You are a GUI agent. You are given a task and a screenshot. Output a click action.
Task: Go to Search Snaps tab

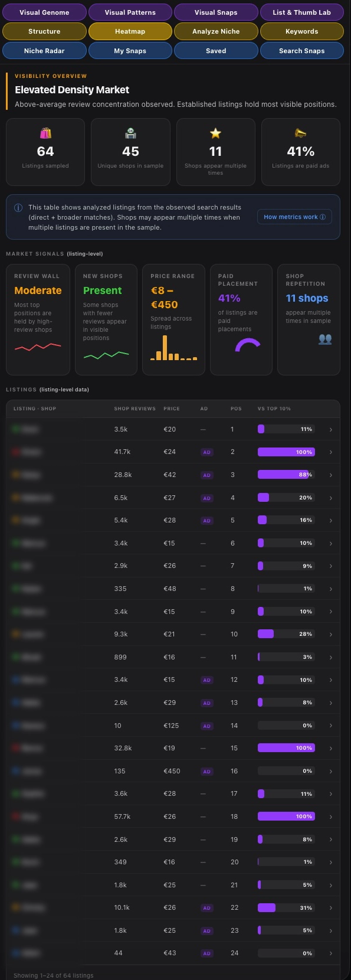(x=301, y=51)
